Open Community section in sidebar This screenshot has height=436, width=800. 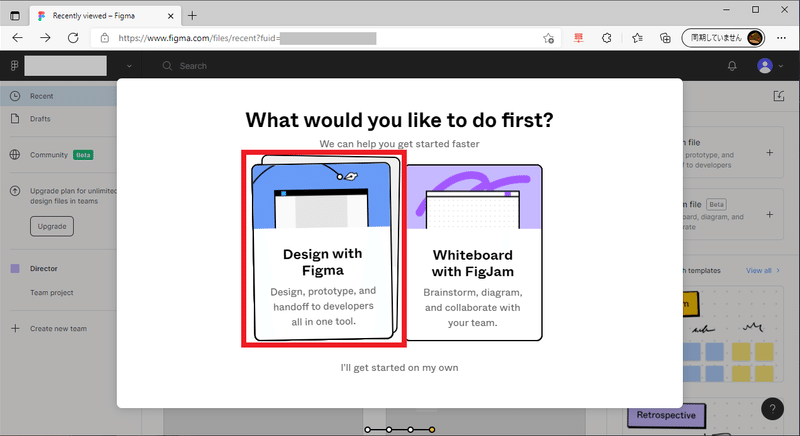click(48, 155)
